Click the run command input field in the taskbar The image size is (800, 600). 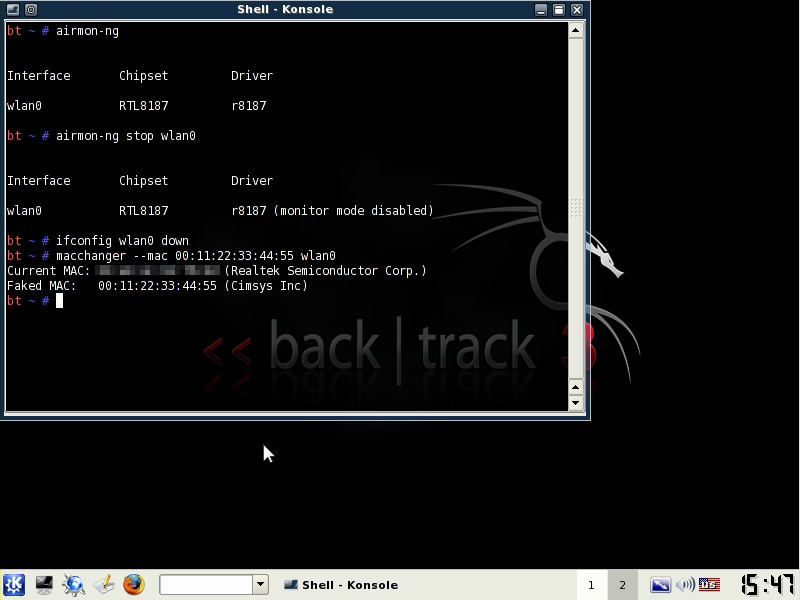click(206, 585)
